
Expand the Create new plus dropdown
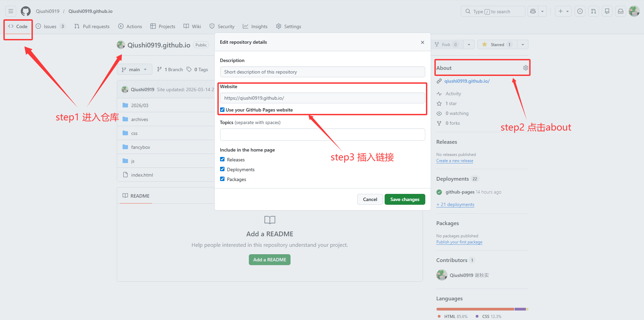(563, 11)
